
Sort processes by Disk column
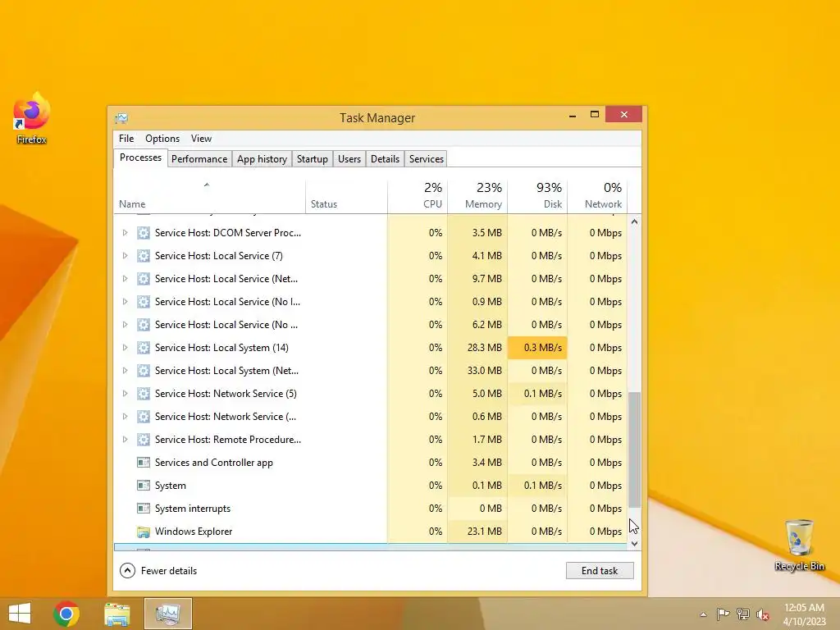537,197
